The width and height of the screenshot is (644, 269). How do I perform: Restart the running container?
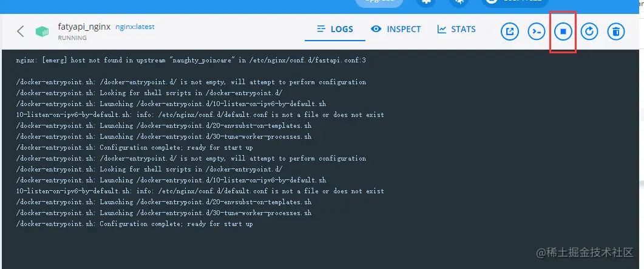[x=589, y=32]
